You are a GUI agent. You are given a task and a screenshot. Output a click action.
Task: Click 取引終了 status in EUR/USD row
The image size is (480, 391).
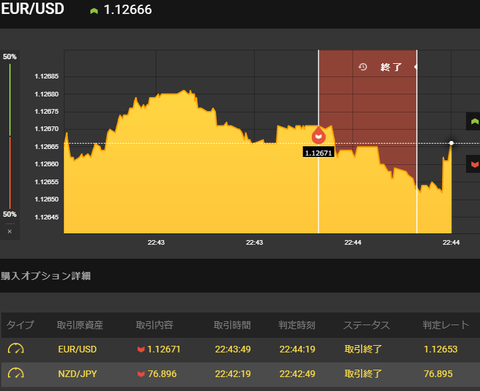(363, 349)
